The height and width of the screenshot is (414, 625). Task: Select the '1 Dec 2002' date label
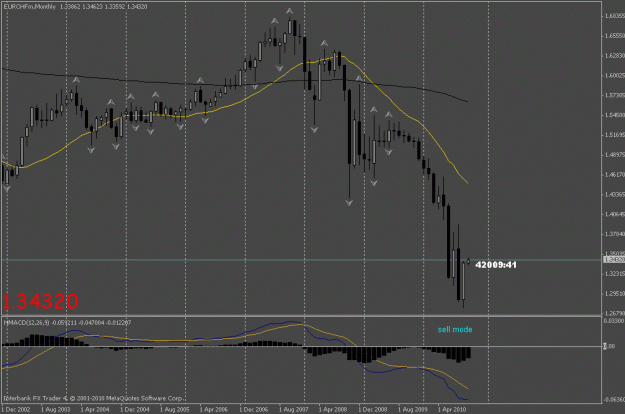point(16,409)
